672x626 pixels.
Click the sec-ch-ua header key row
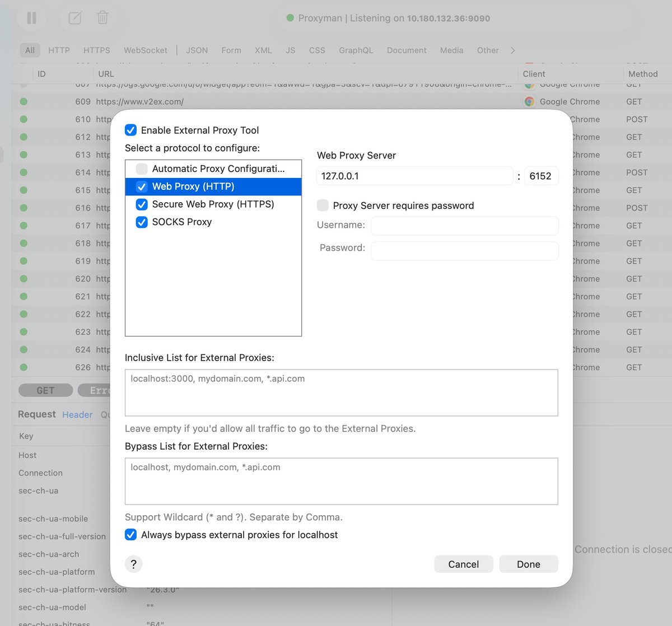click(38, 490)
